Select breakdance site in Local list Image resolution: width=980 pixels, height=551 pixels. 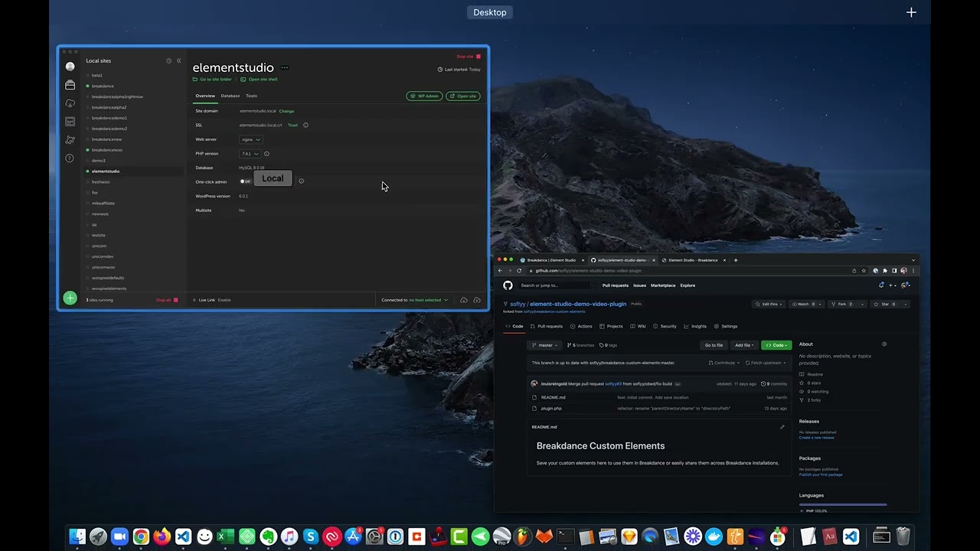[103, 86]
